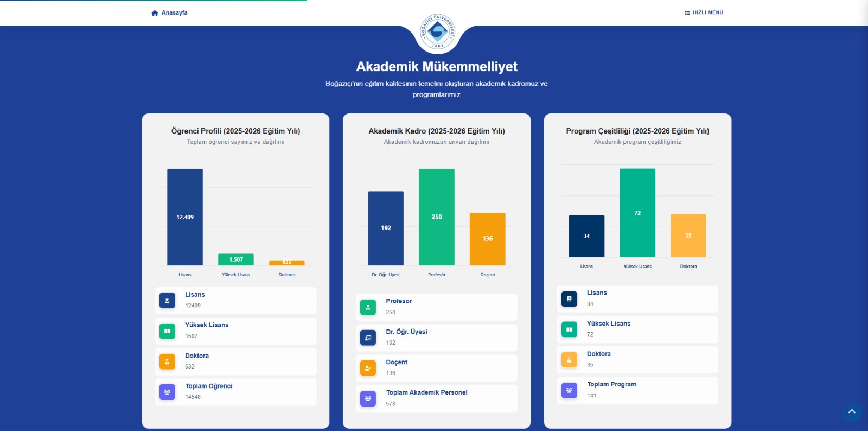
Task: Click the orange Doçent icon
Action: tap(368, 368)
